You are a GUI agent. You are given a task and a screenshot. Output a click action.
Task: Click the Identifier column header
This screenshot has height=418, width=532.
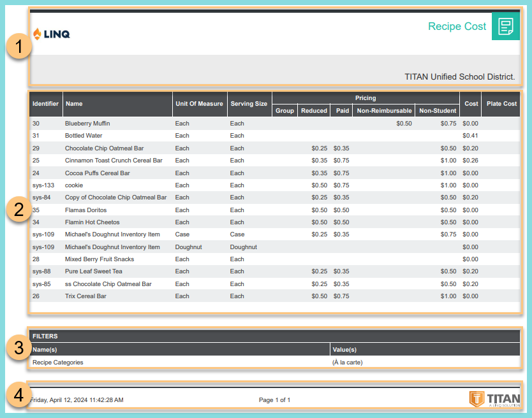(x=45, y=104)
